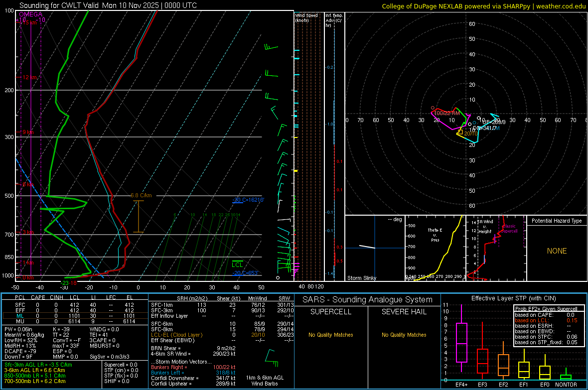Click the red 'based on LCL:' entry
Viewport: 588px width, 390px height.
532,320
